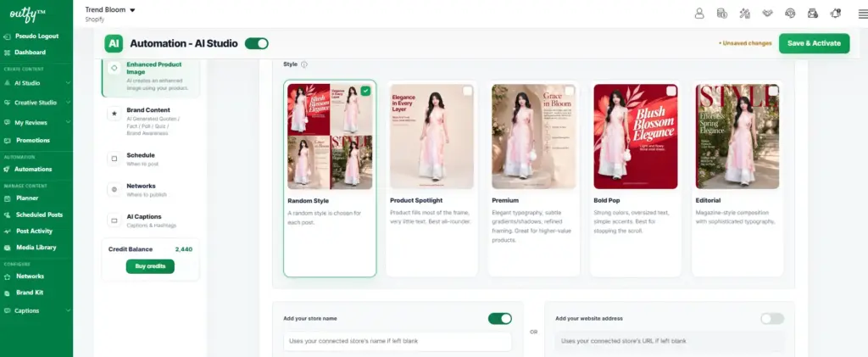This screenshot has height=357, width=868.
Task: Click the Enhanced Product Image step icon
Action: coord(114,68)
